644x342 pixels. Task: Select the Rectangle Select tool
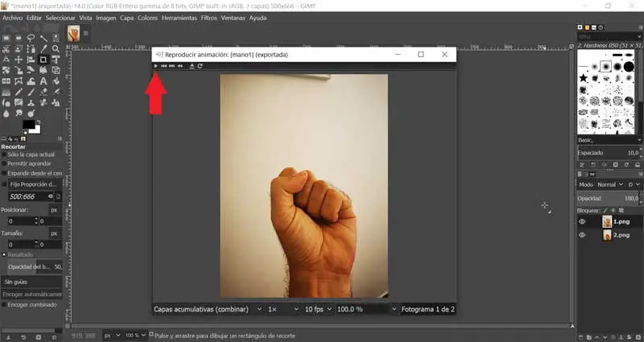pos(6,38)
